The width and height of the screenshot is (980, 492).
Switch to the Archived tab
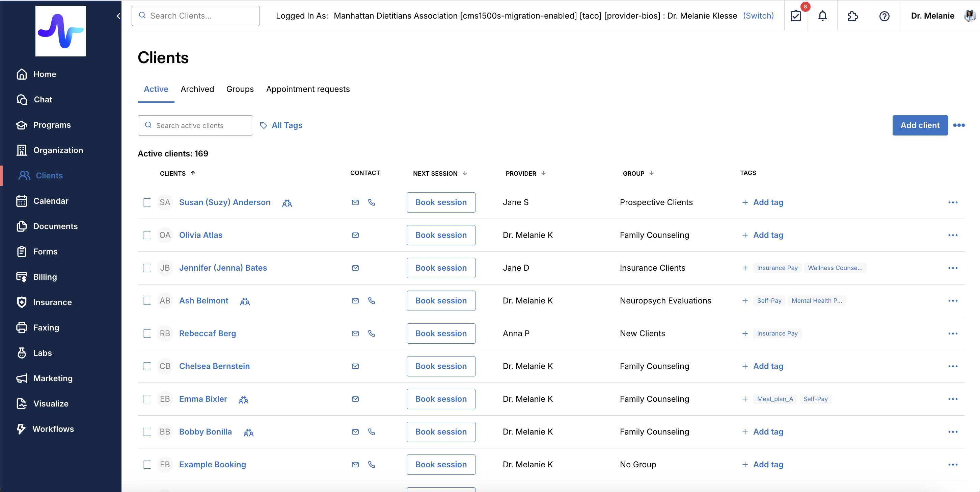pos(197,89)
